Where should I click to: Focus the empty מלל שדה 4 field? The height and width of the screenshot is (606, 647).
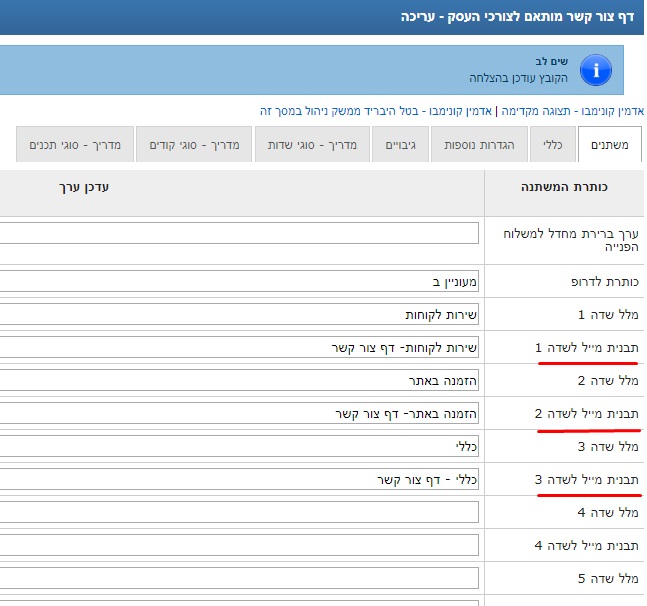point(239,512)
